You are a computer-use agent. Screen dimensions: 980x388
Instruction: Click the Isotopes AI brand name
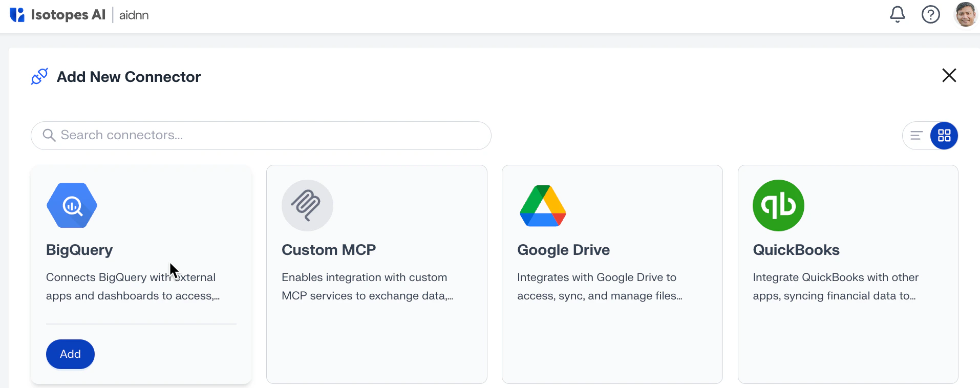coord(68,15)
